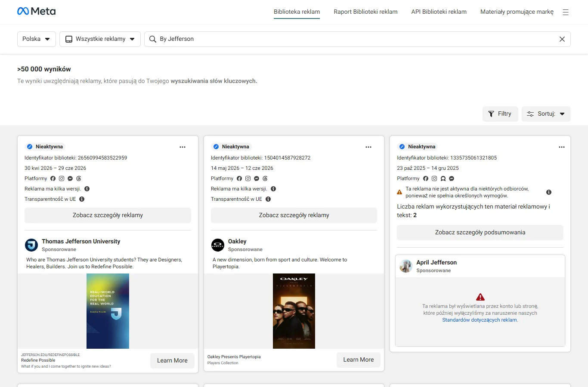Click Messenger platform icon on the Oakley ad

pos(257,178)
